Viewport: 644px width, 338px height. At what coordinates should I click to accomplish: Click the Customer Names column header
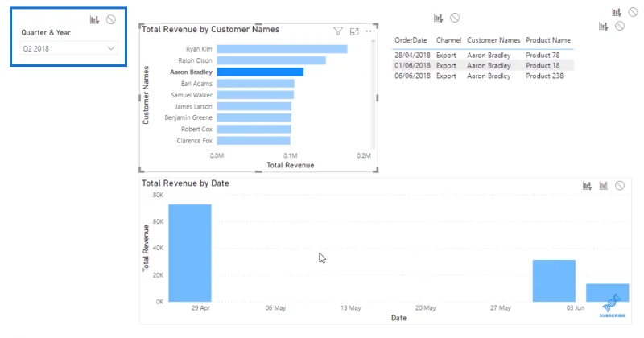pos(493,40)
